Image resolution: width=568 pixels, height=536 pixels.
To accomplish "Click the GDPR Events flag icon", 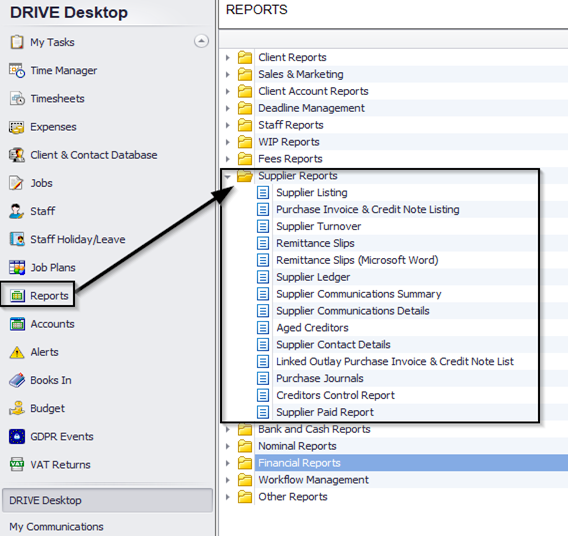I will tap(17, 436).
